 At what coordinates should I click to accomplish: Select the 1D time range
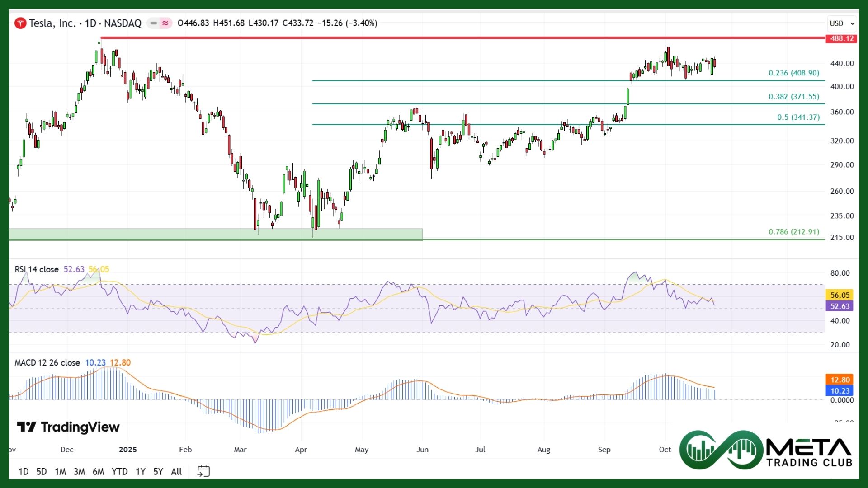tap(24, 472)
